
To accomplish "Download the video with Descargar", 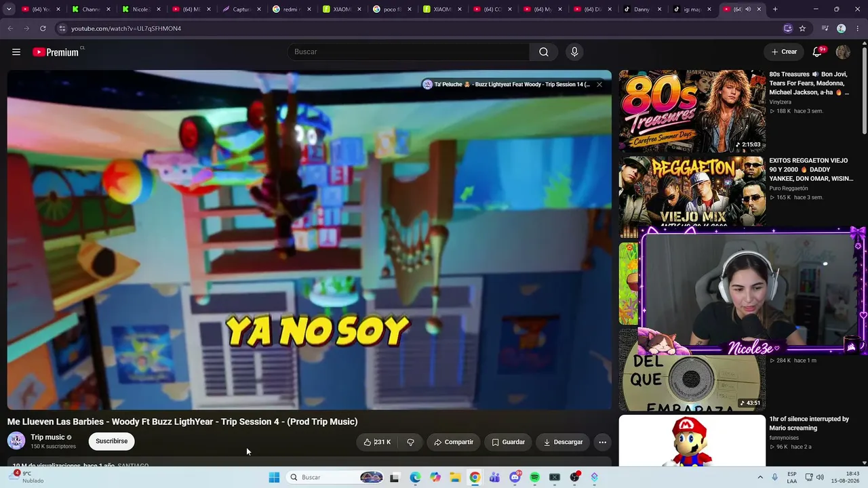I will pos(563,442).
